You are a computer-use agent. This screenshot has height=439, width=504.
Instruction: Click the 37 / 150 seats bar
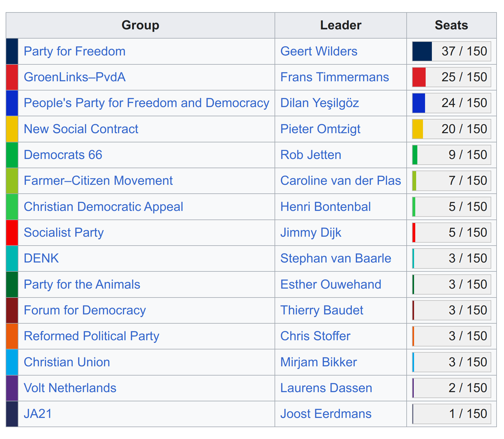[x=451, y=51]
